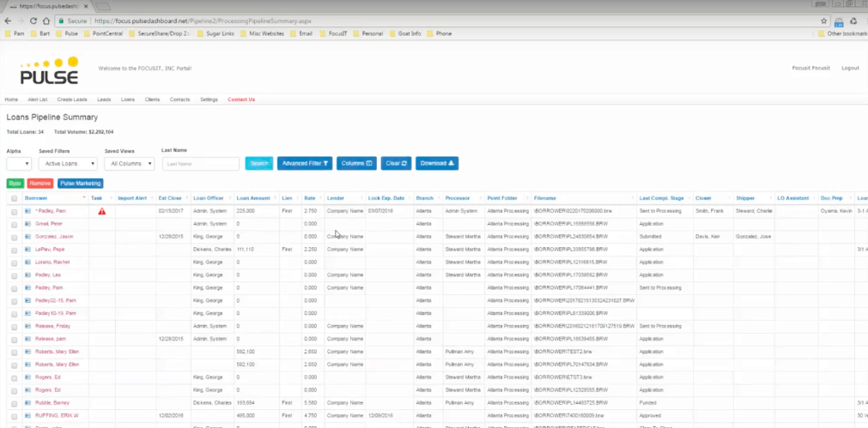Open borrower link Roberts, Mary Ellen TEST2 row

coord(58,352)
